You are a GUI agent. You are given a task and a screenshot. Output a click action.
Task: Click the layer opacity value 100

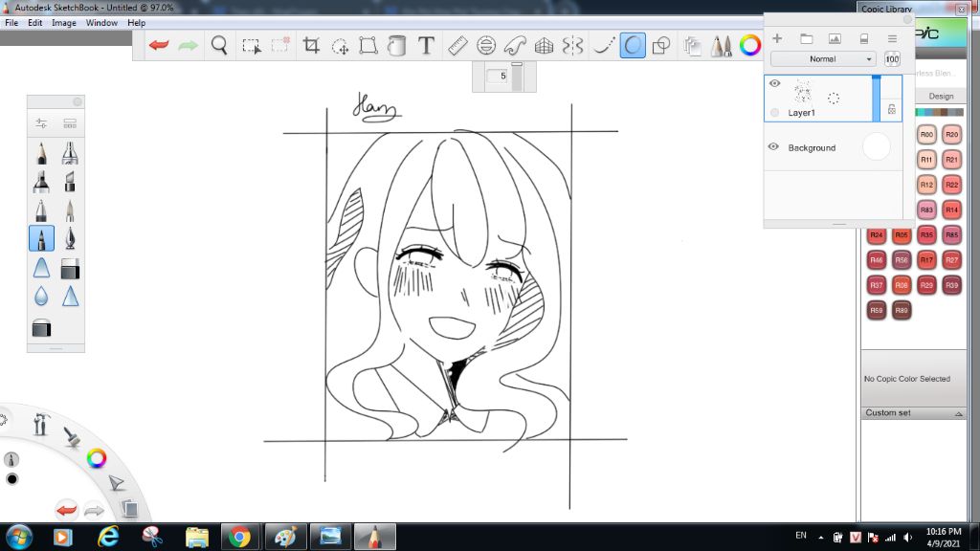tap(892, 58)
